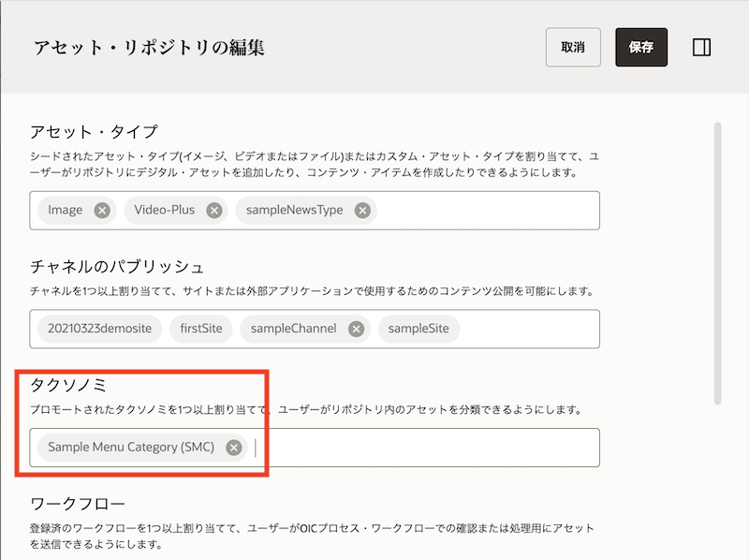This screenshot has width=749, height=560.
Task: Select the firstSite channel chip
Action: [201, 329]
